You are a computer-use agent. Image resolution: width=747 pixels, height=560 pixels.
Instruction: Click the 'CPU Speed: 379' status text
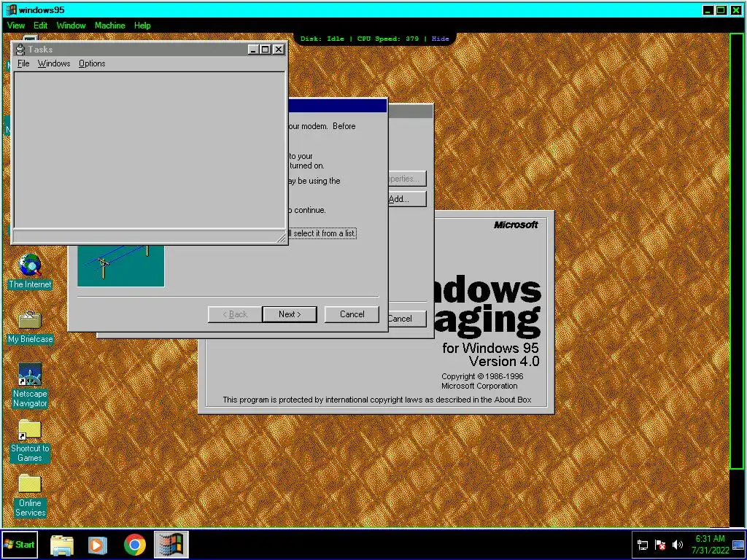point(388,39)
